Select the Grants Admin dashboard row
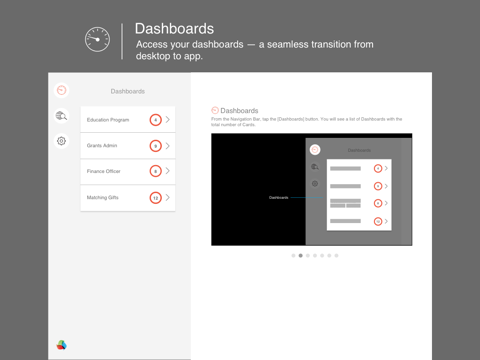Image resolution: width=480 pixels, height=360 pixels. (128, 146)
